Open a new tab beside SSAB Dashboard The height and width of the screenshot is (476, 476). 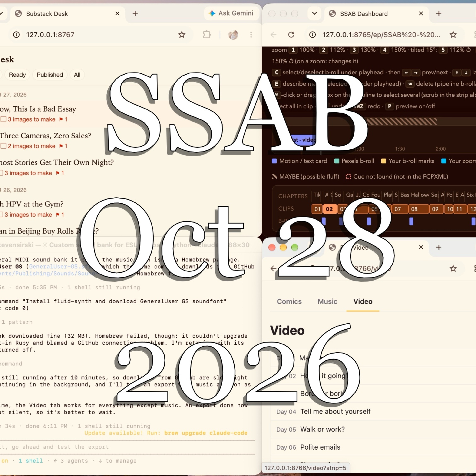coord(439,13)
